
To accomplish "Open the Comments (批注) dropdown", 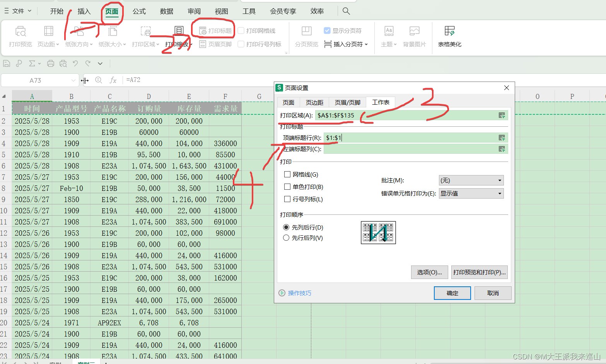I will coord(471,180).
